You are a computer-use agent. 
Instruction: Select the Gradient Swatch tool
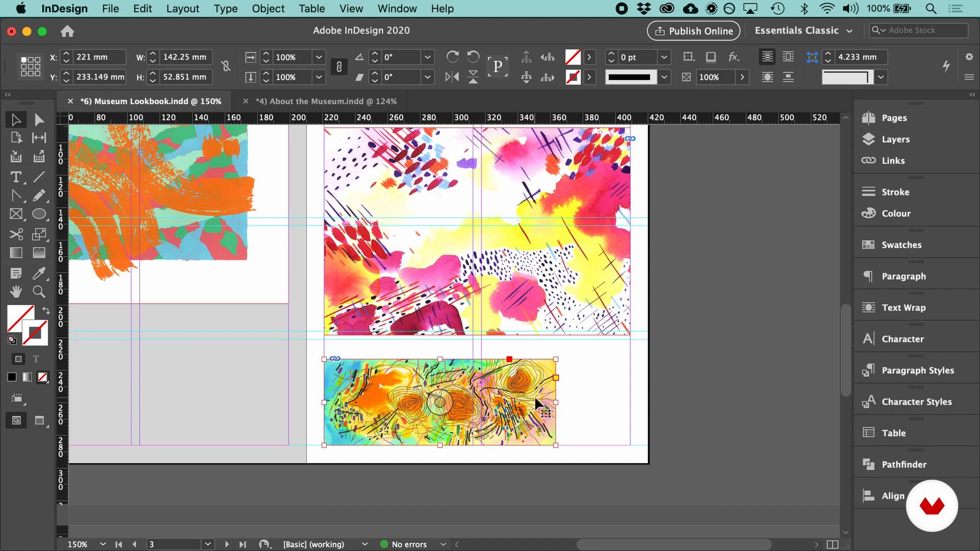(16, 253)
